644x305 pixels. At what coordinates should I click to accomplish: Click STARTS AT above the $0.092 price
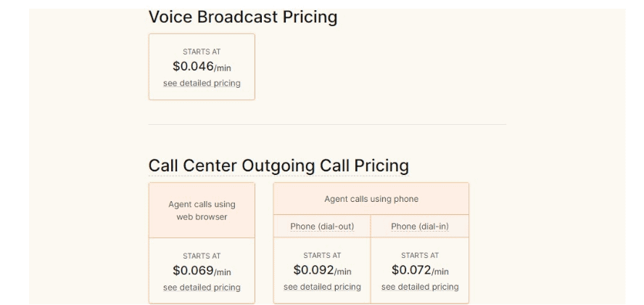click(x=322, y=256)
